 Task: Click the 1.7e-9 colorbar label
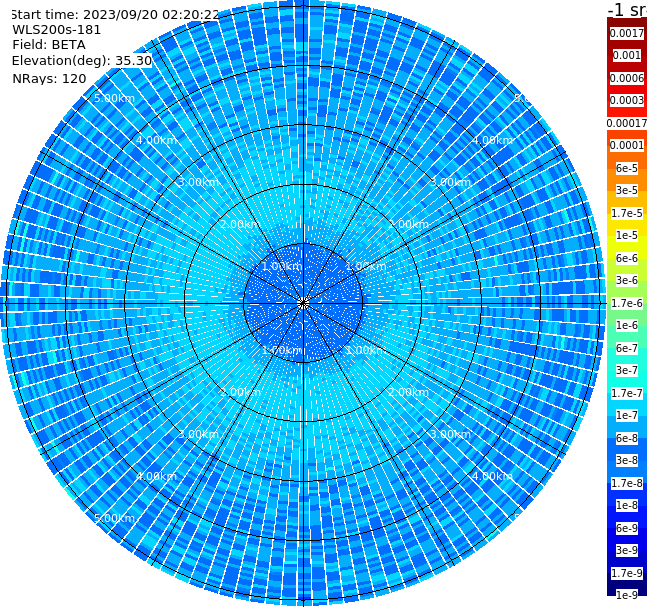pyautogui.click(x=627, y=573)
